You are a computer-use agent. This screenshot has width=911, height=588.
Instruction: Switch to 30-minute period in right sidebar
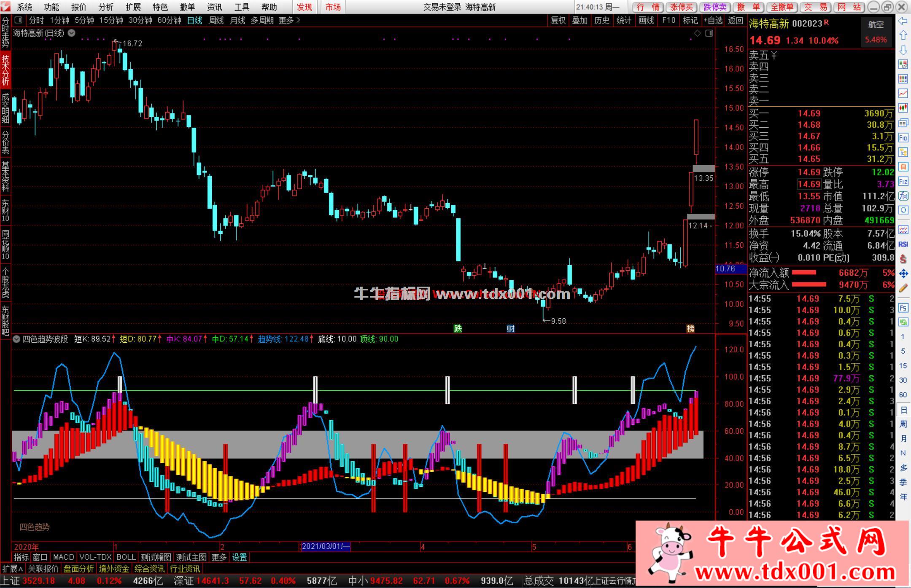[x=903, y=380]
